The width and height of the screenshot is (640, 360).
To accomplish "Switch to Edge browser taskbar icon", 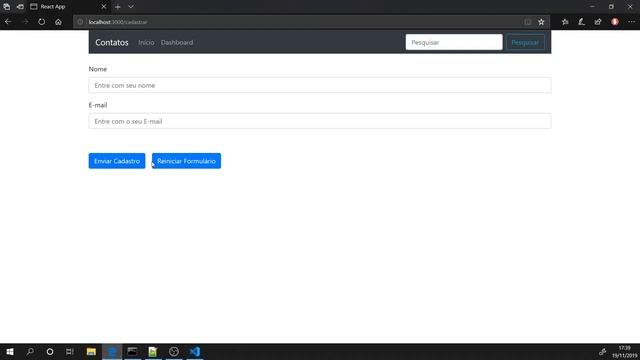I will click(x=112, y=351).
